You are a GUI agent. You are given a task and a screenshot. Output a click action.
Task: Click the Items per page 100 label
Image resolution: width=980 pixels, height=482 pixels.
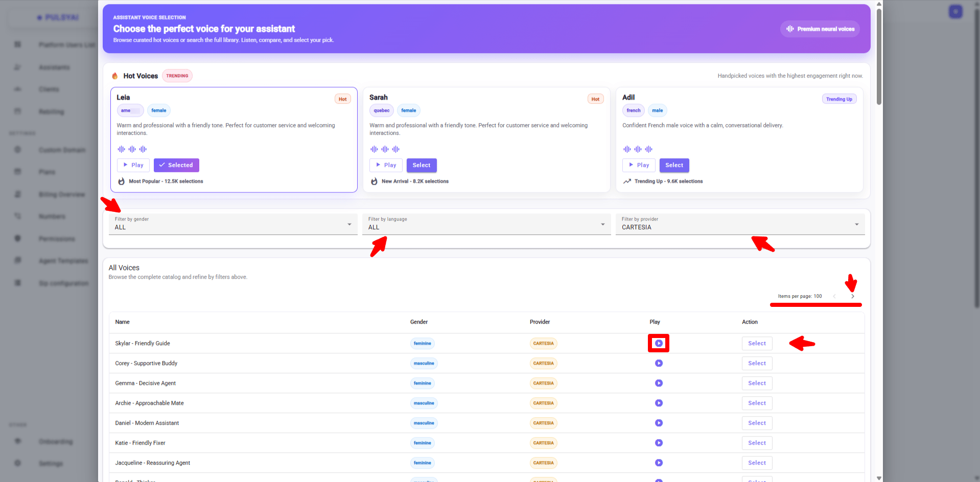(x=800, y=296)
